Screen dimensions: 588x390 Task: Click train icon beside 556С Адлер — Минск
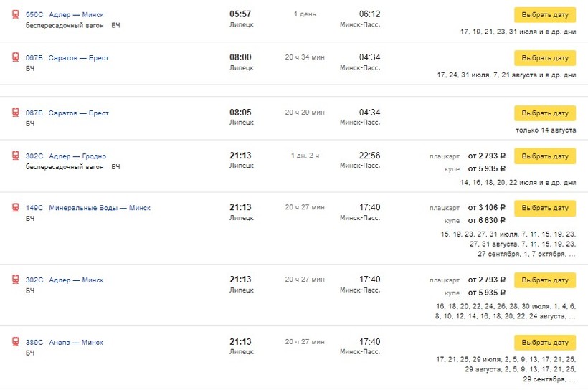click(x=16, y=14)
